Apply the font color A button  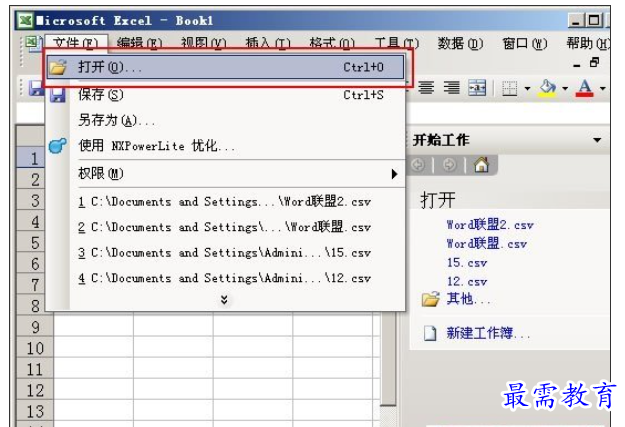584,88
